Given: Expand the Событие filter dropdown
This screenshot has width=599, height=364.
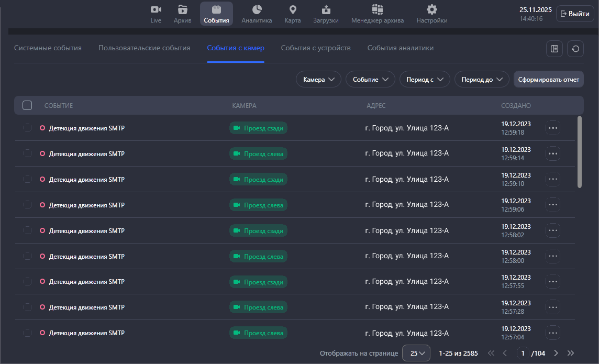Looking at the screenshot, I should click(370, 79).
